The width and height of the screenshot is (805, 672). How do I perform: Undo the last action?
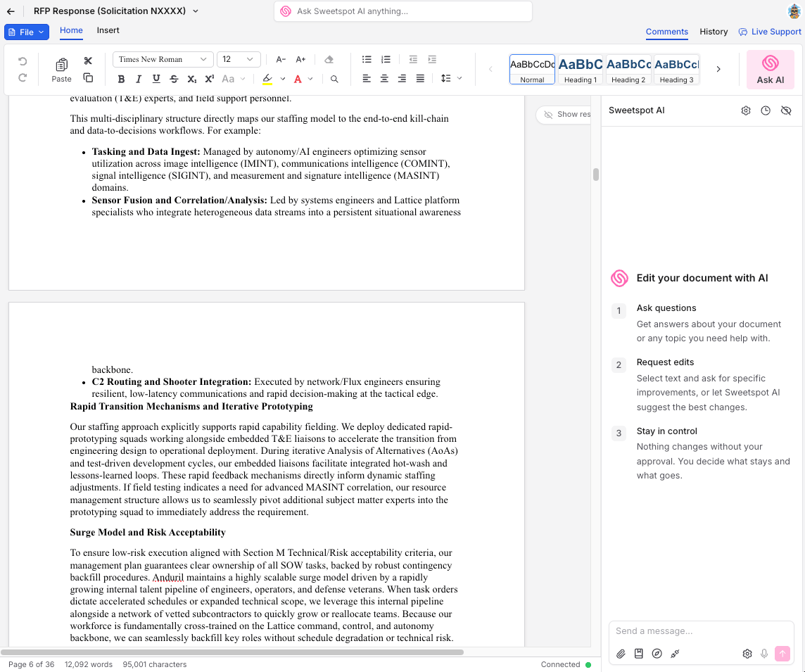[x=23, y=61]
